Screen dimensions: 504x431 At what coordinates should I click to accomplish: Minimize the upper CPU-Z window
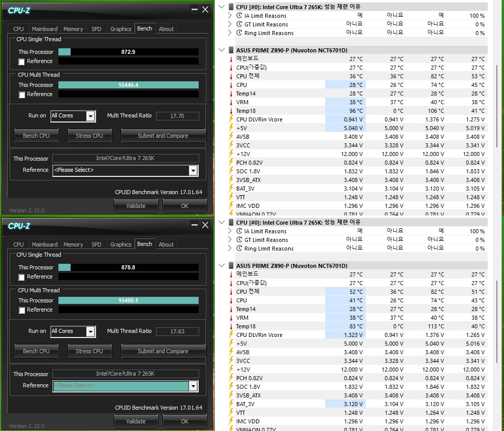click(x=195, y=9)
